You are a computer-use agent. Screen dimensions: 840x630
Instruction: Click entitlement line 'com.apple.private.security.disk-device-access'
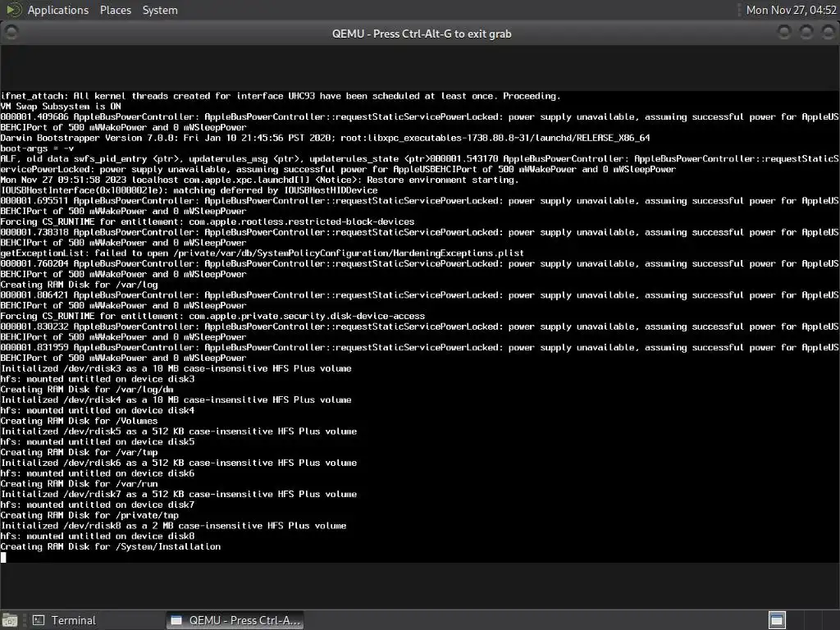pos(212,316)
